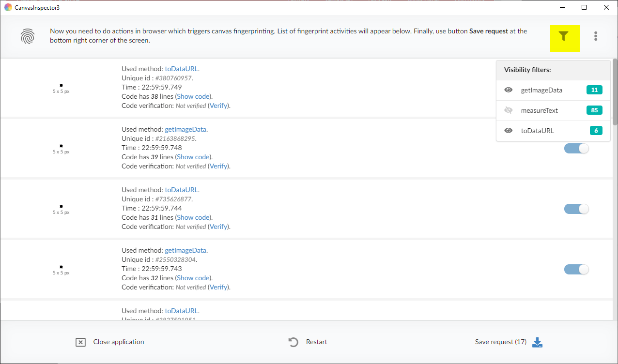Select measureText filter row label
Viewport: 618px width, 364px height.
click(540, 110)
